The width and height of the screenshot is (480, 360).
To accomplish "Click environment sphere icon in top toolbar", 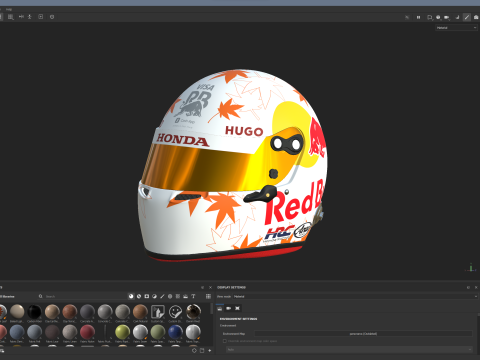I will coord(438,17).
